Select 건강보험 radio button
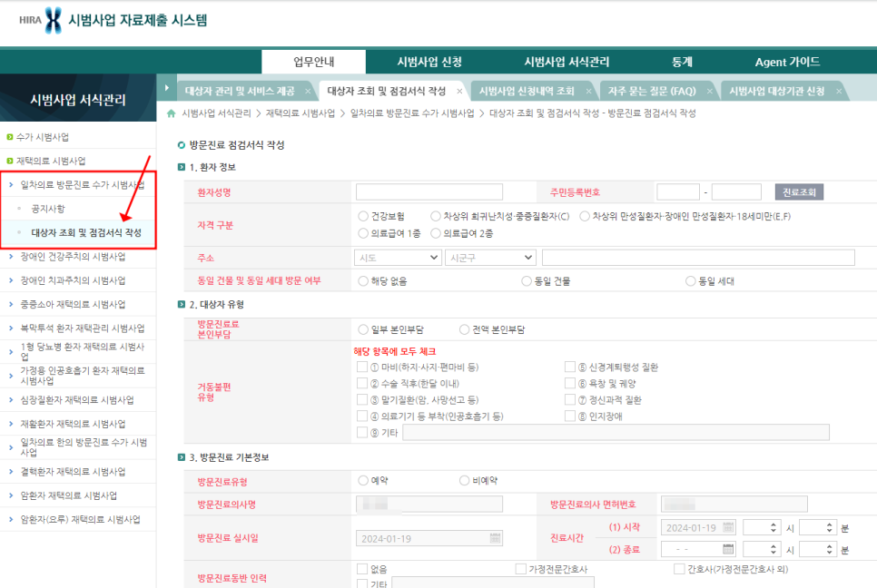 [363, 216]
